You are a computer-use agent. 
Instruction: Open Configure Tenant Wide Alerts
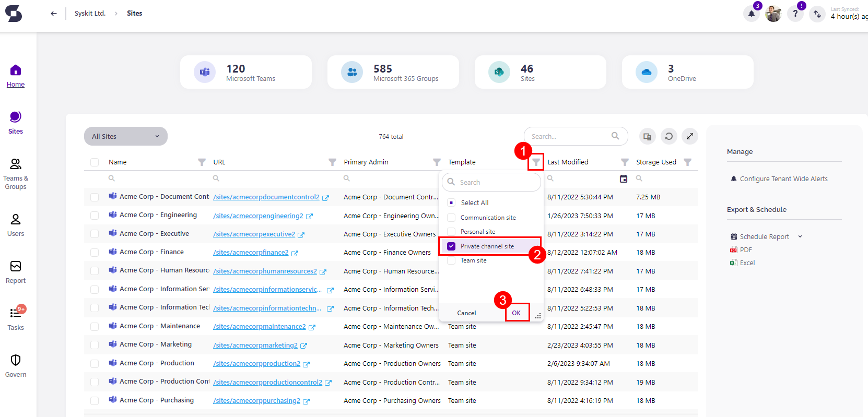[779, 179]
